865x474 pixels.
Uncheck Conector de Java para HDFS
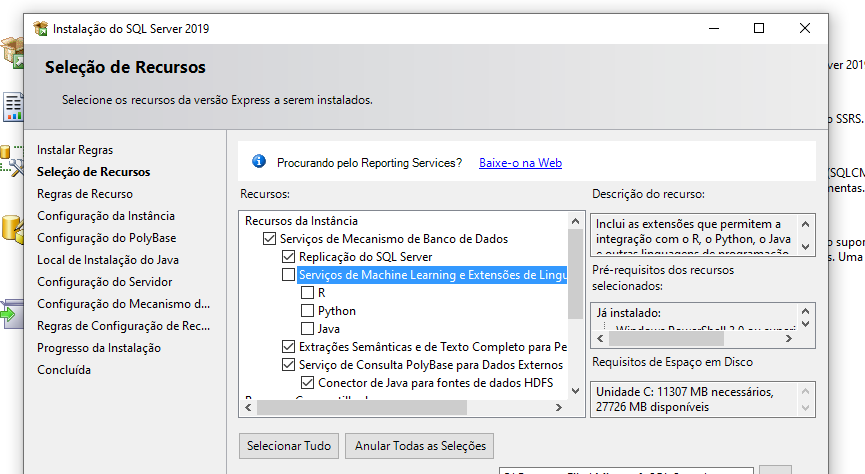[x=307, y=382]
